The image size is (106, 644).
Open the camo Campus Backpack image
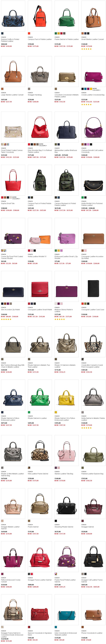pos(67,180)
